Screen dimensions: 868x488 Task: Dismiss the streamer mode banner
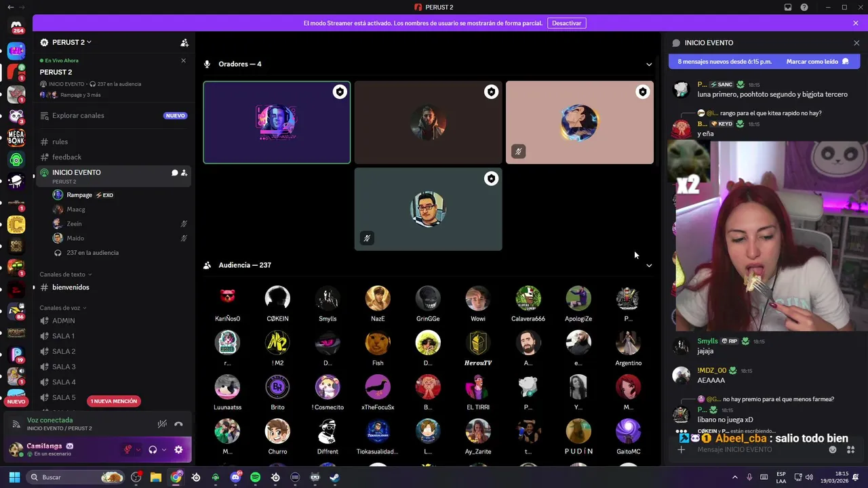point(856,23)
